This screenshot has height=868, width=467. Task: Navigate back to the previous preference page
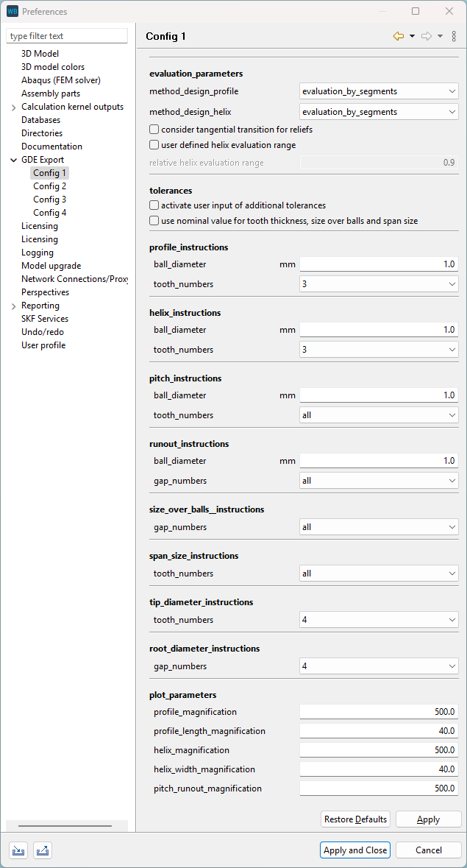point(398,35)
